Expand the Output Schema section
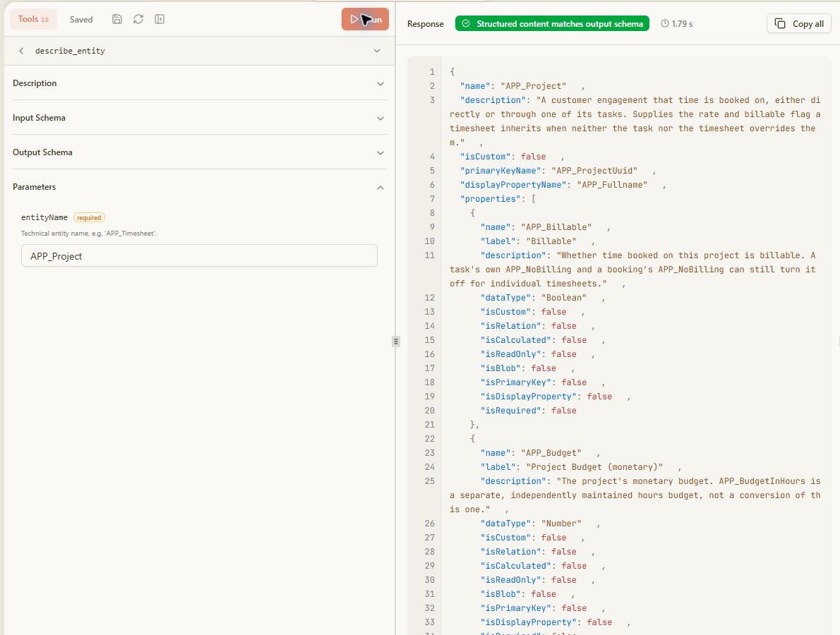The height and width of the screenshot is (635, 840). click(199, 152)
